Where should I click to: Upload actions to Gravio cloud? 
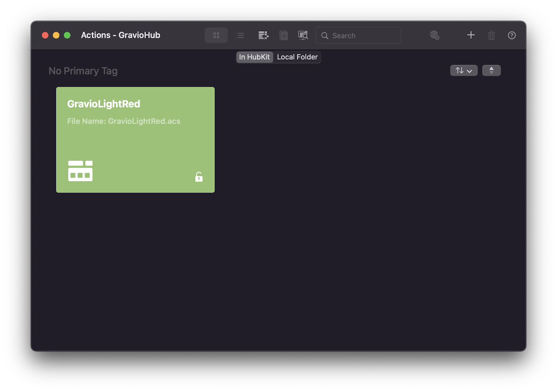pyautogui.click(x=435, y=35)
